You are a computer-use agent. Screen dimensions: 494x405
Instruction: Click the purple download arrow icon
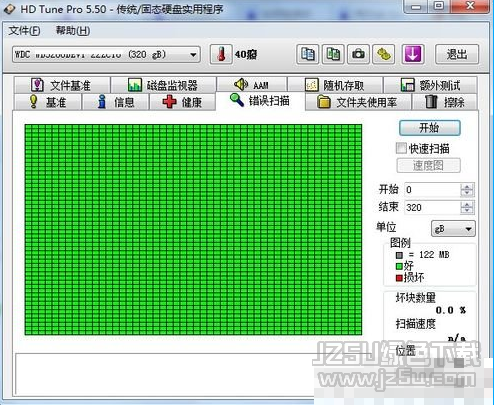click(x=413, y=54)
